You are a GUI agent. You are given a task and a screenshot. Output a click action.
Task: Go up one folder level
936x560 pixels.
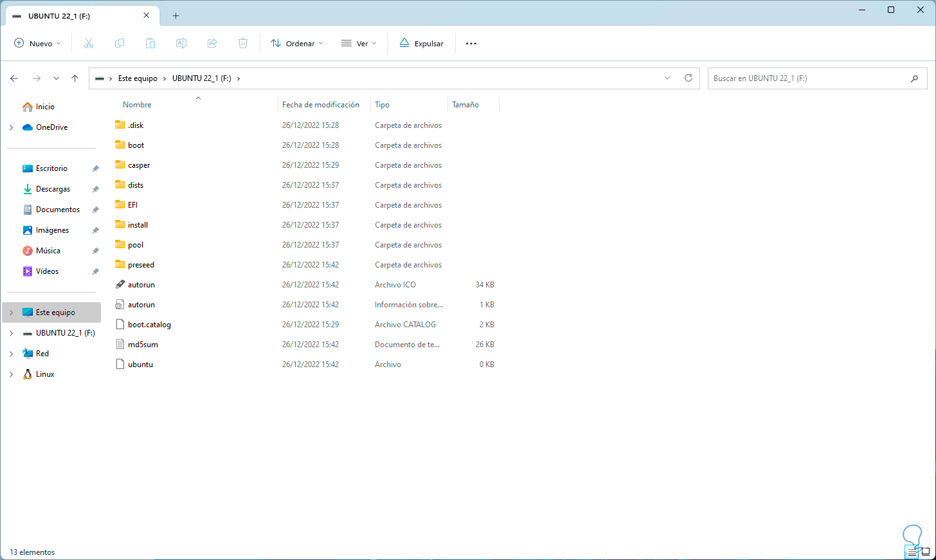[75, 78]
